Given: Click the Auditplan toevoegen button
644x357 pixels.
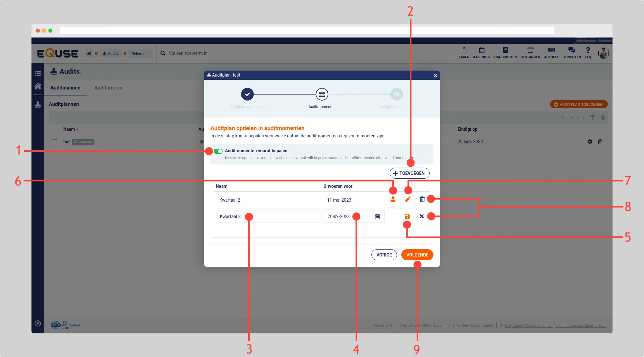Looking at the screenshot, I should coord(579,104).
